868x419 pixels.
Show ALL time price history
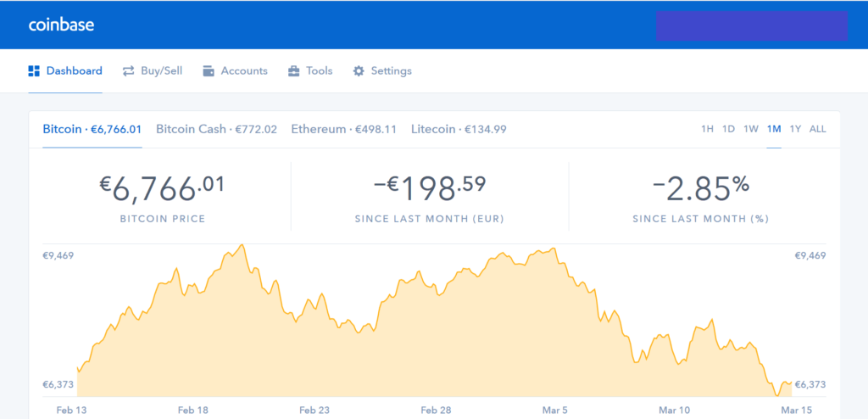tap(818, 129)
